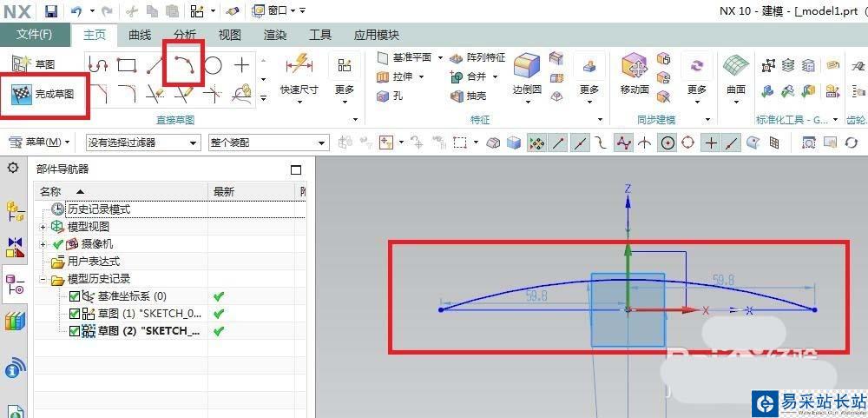Click the Undo arrow icon

tap(77, 10)
